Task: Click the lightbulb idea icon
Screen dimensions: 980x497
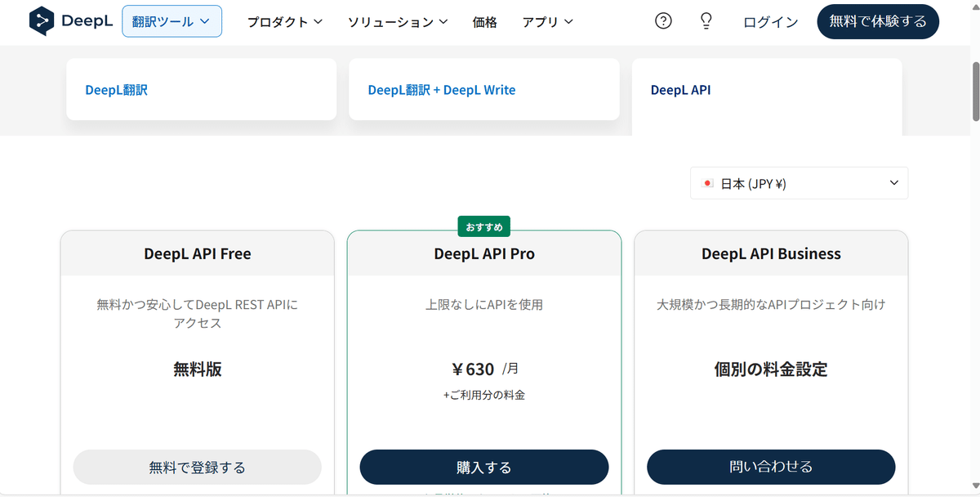Action: 706,21
